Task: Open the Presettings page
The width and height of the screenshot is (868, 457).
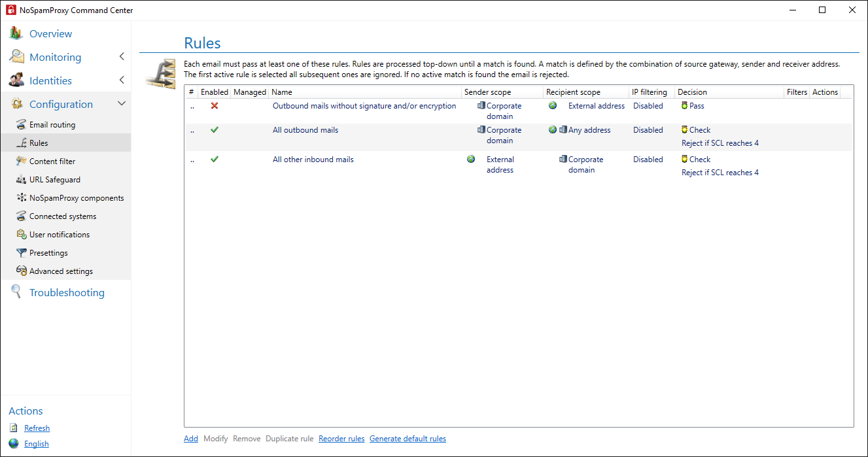Action: point(48,252)
